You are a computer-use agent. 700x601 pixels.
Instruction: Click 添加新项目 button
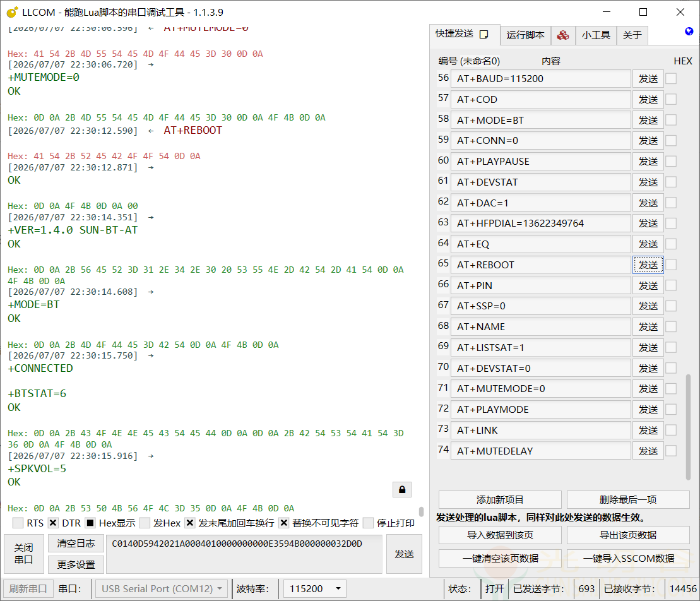point(500,499)
